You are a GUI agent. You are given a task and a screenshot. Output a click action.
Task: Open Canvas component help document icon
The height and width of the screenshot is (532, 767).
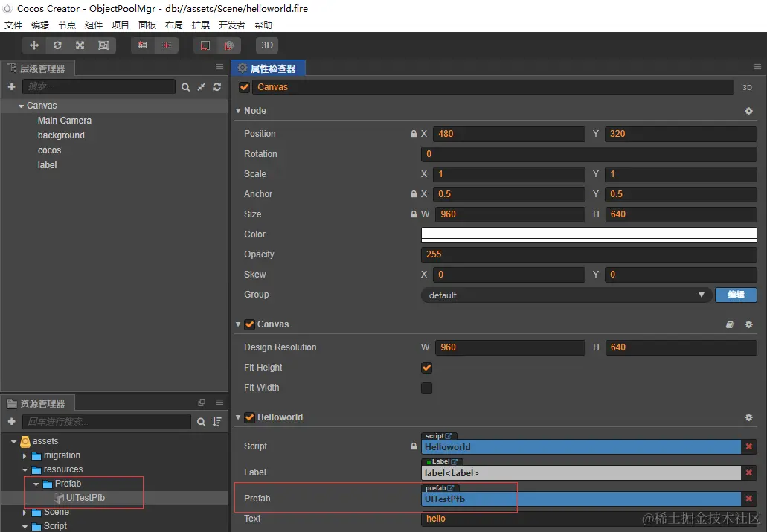[729, 324]
